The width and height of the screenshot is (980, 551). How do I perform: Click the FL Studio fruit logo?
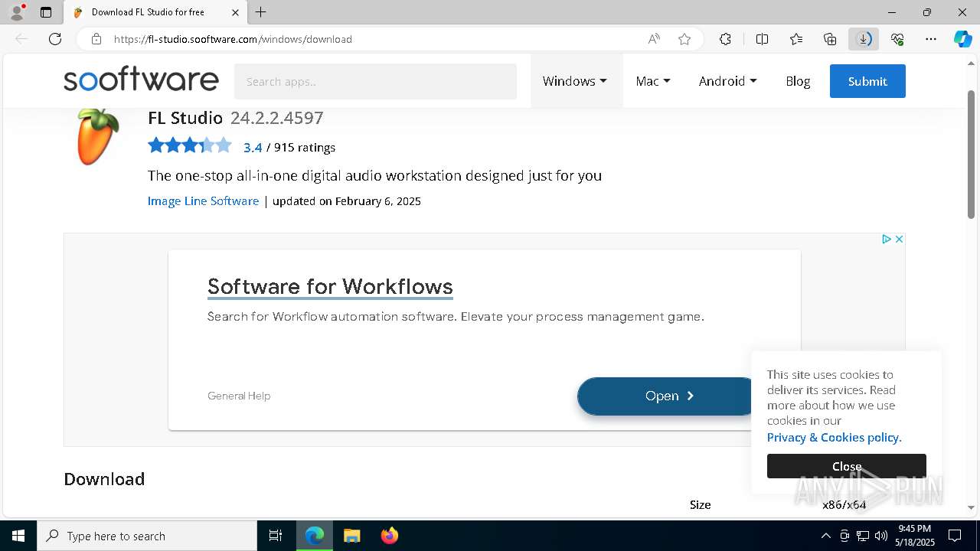tap(98, 136)
